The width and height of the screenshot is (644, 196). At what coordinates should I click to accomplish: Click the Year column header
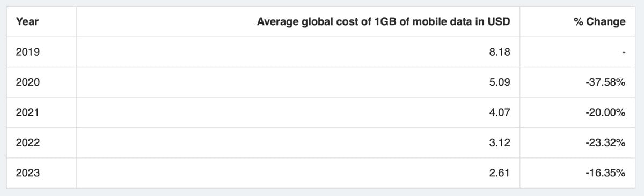tap(27, 22)
